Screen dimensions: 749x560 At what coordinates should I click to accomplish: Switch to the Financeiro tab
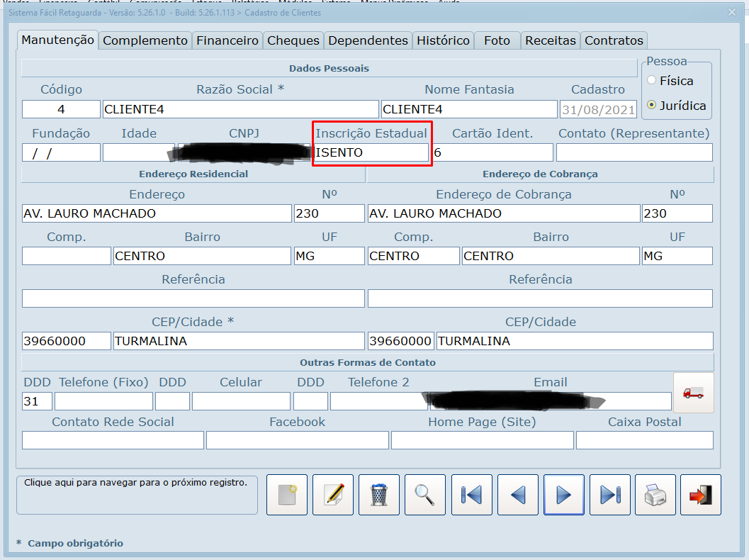227,40
